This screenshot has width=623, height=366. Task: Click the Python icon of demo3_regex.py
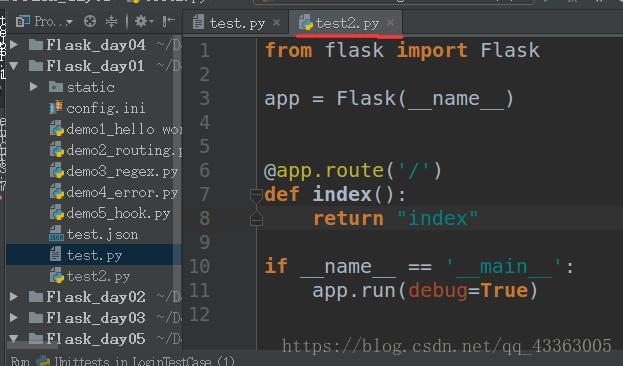tap(56, 171)
